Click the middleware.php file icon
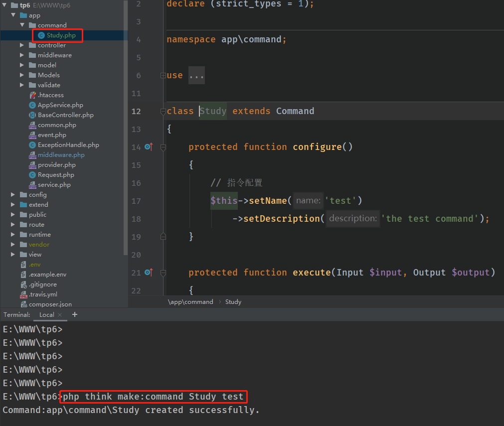 32,155
